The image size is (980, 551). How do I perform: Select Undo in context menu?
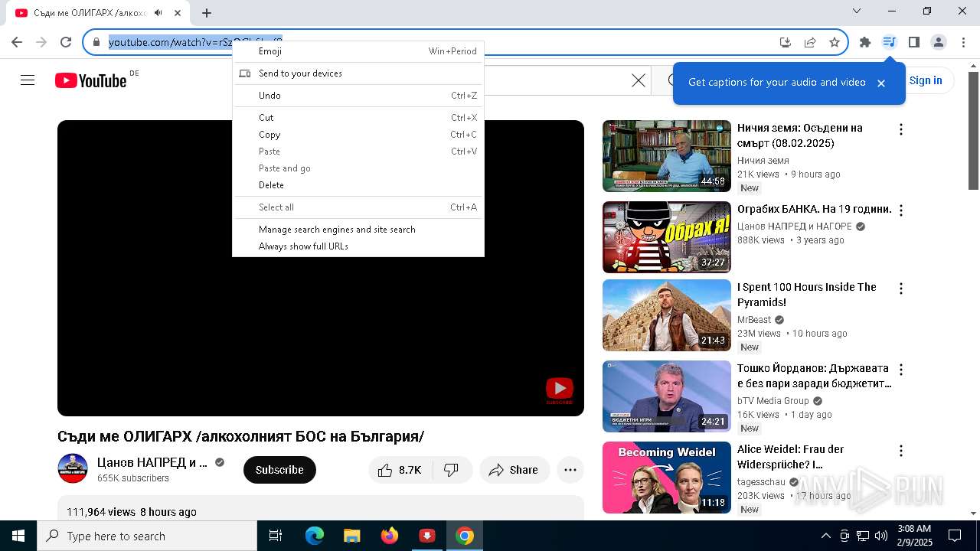click(x=358, y=96)
